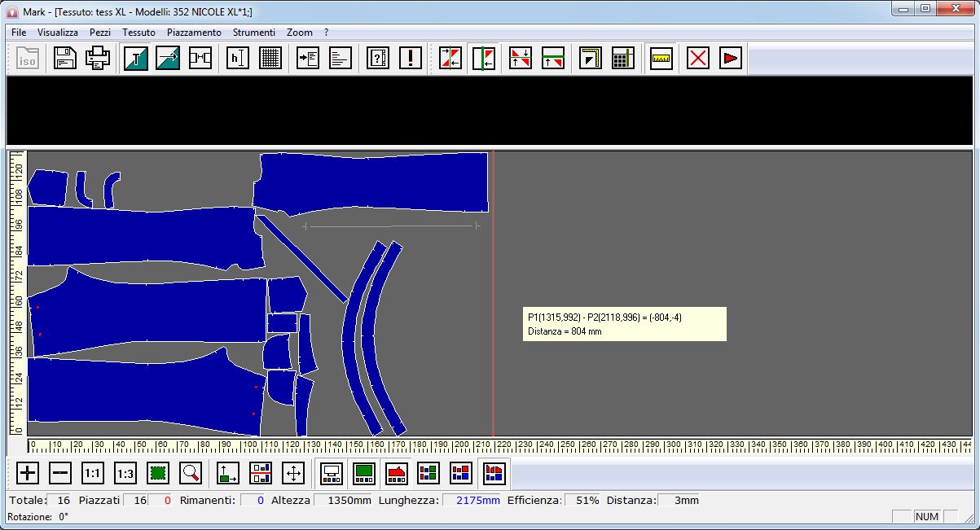Print the marker layout

99,59
